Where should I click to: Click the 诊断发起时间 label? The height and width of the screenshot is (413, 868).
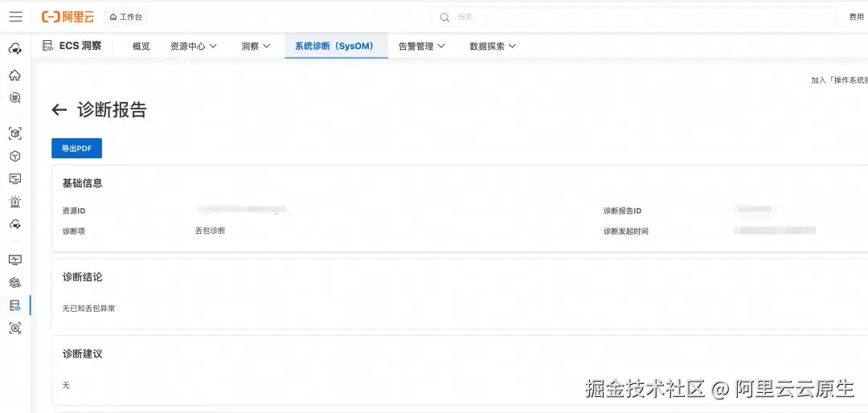tap(625, 231)
